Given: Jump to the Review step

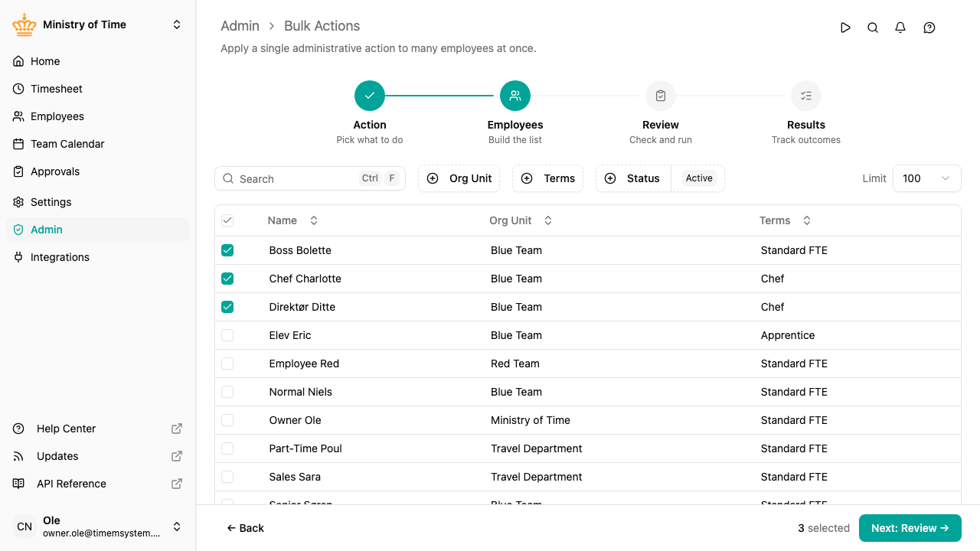Looking at the screenshot, I should tap(661, 96).
